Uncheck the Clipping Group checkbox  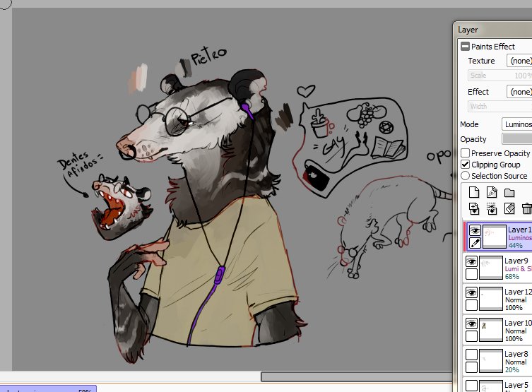click(x=465, y=165)
